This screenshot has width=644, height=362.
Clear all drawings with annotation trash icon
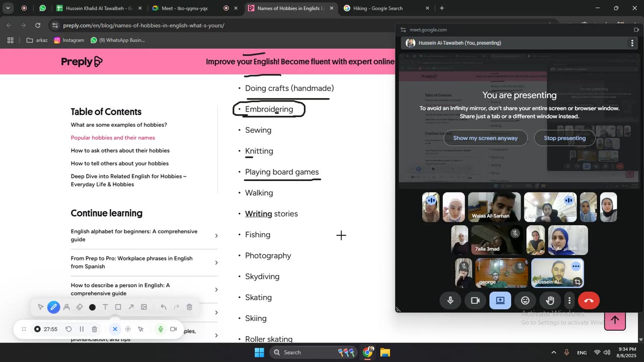(189, 307)
